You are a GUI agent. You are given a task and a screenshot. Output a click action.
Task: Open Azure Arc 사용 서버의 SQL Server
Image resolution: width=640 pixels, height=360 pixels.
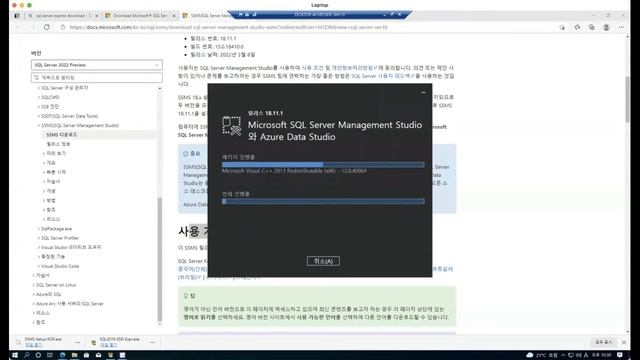pos(69,304)
